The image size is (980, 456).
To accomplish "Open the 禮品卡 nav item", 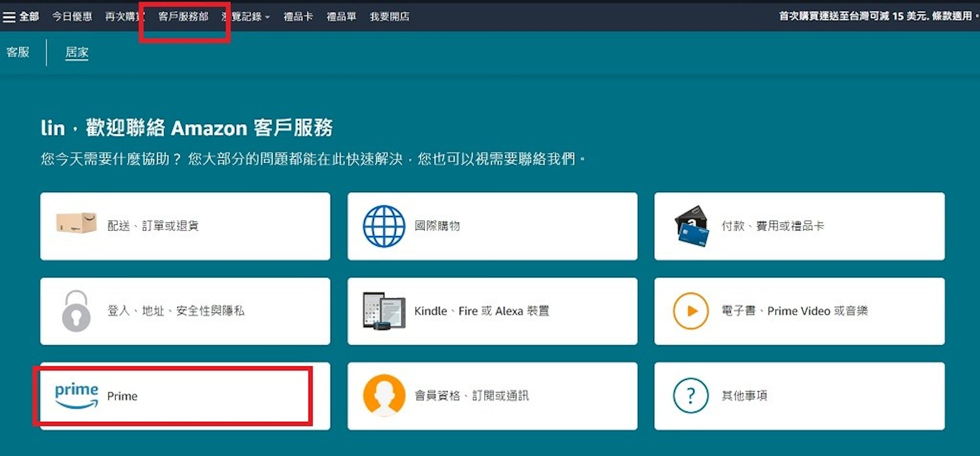I will pyautogui.click(x=298, y=16).
